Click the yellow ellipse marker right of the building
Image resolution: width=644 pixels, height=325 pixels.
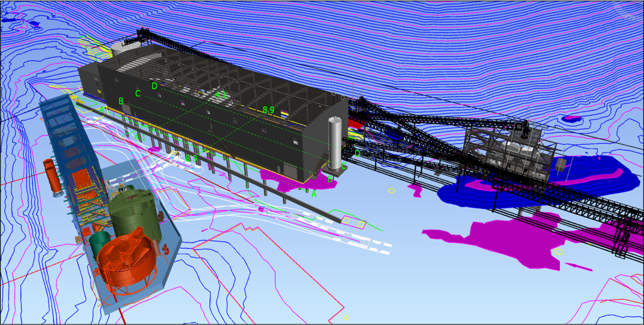pyautogui.click(x=392, y=191)
